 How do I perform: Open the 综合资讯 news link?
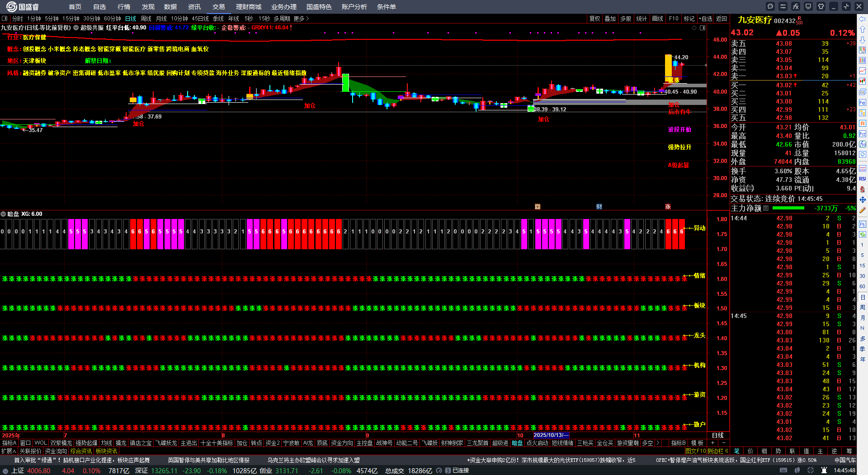(81, 451)
